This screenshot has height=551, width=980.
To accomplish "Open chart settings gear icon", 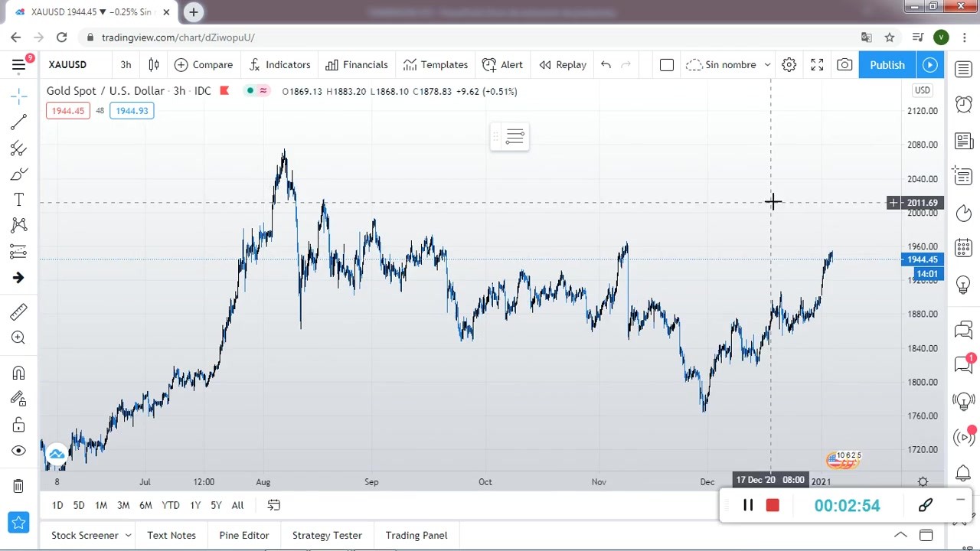I will point(789,65).
